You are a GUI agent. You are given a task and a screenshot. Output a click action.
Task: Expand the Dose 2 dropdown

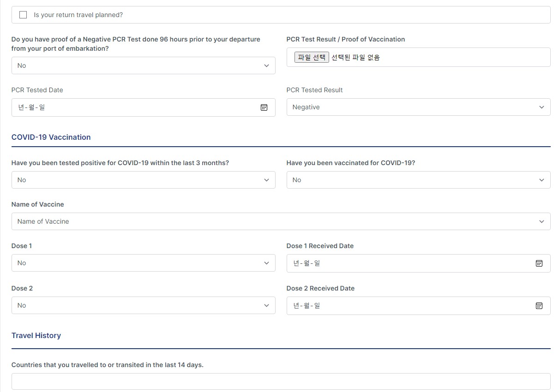144,305
